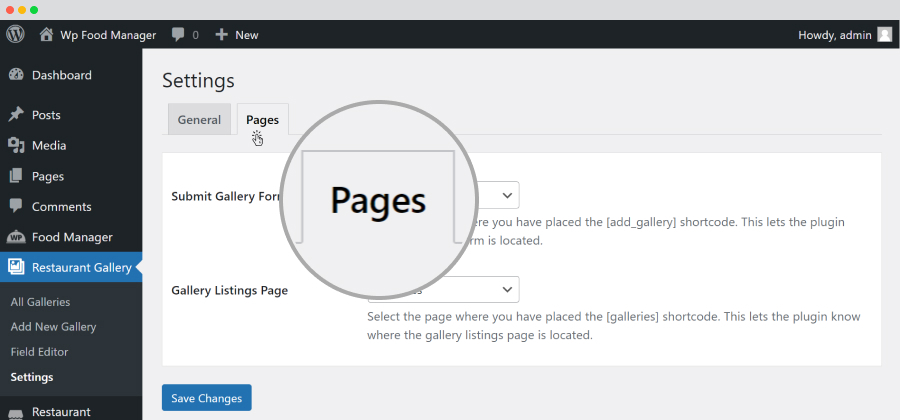This screenshot has height=420, width=900.
Task: Click the Save Changes button
Action: coord(207,398)
